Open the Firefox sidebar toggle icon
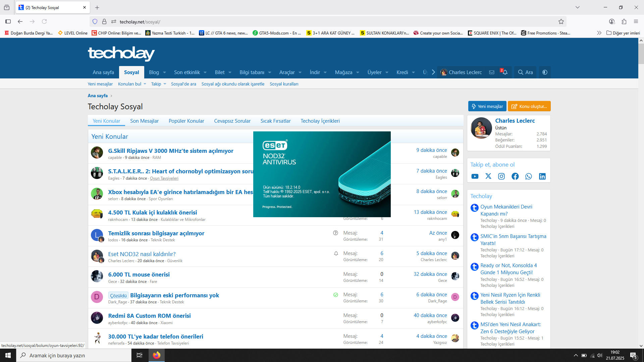 8,21
